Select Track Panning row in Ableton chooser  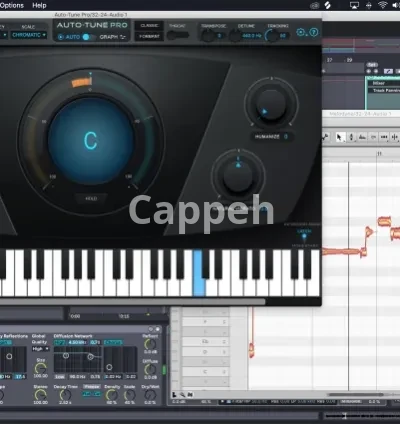tap(384, 90)
